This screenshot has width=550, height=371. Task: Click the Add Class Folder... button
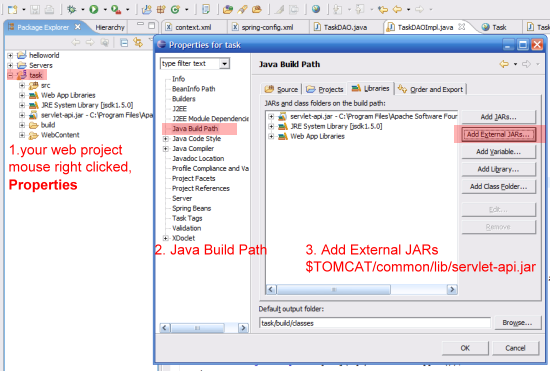click(498, 186)
